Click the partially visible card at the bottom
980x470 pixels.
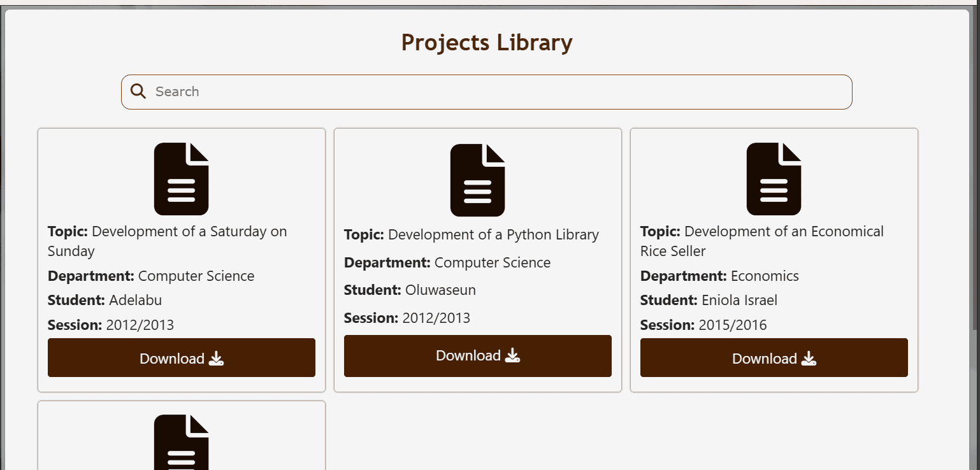pyautogui.click(x=182, y=434)
